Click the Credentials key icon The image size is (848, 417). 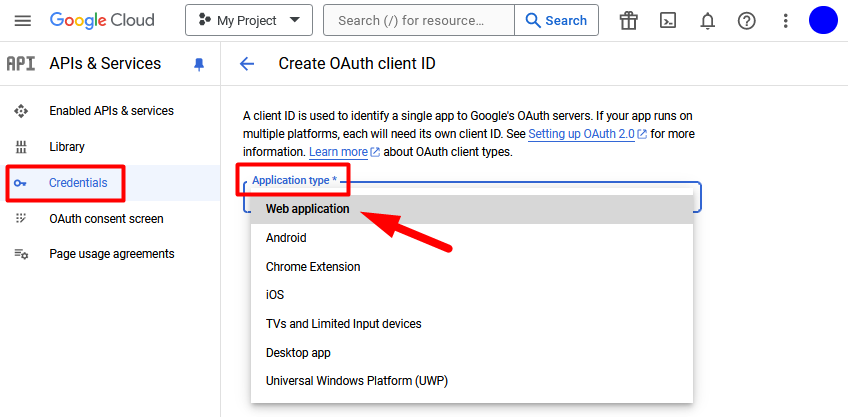pos(21,183)
